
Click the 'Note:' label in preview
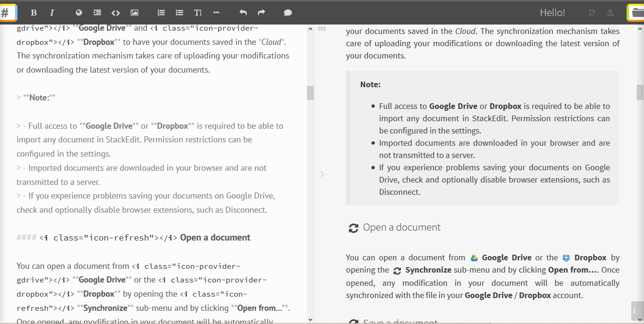(371, 84)
